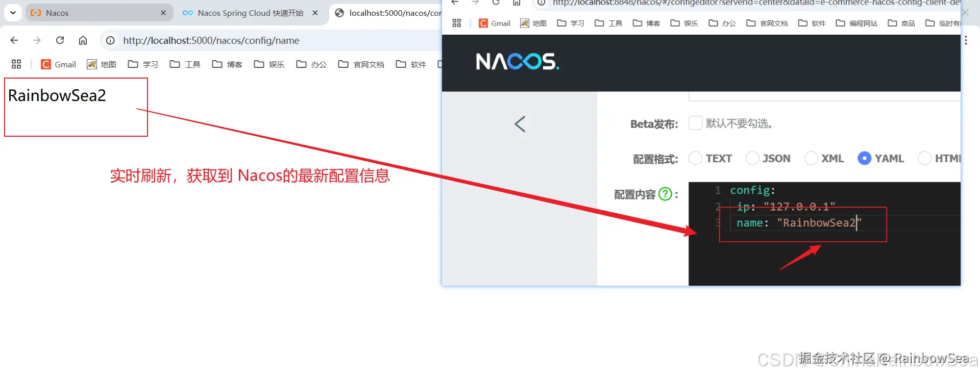
Task: Open the tab search dropdown arrow
Action: [13, 13]
